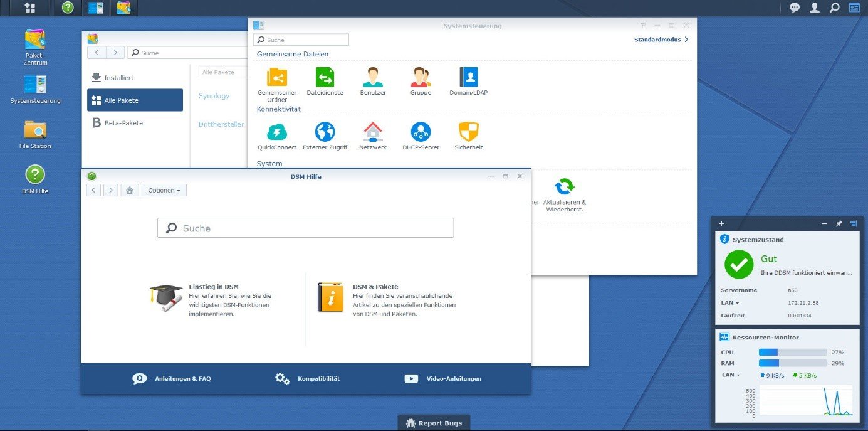Select Alle Pakete in Paket-Zentrum sidebar

coord(135,100)
